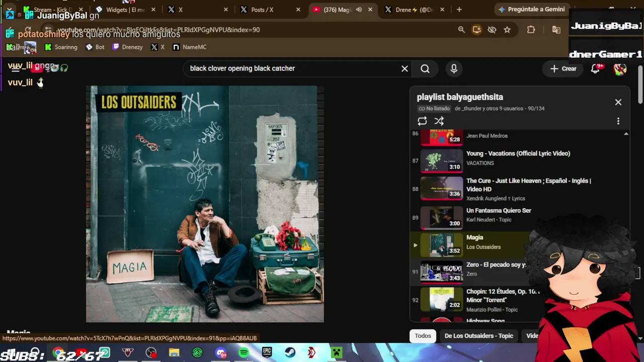The height and width of the screenshot is (362, 644).
Task: Launch Epic Games from the taskbar
Action: pyautogui.click(x=267, y=353)
